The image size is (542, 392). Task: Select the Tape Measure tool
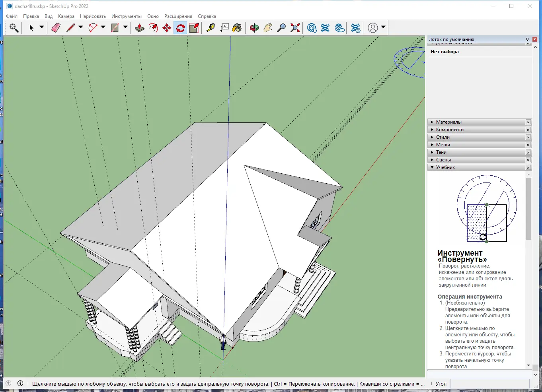click(211, 28)
